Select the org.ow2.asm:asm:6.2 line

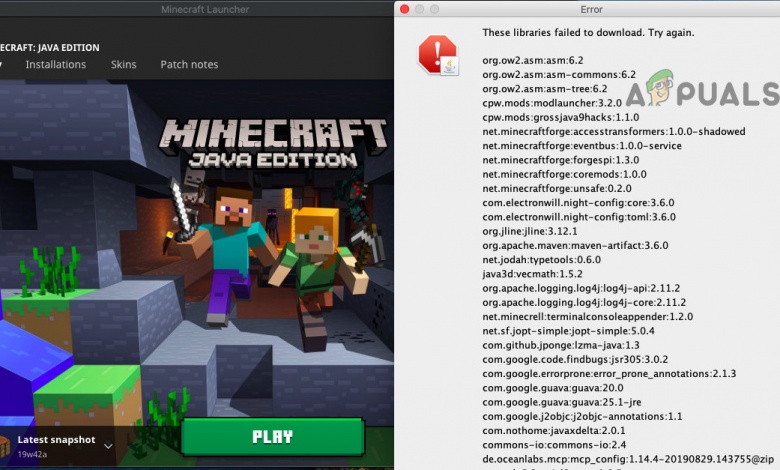click(532, 60)
